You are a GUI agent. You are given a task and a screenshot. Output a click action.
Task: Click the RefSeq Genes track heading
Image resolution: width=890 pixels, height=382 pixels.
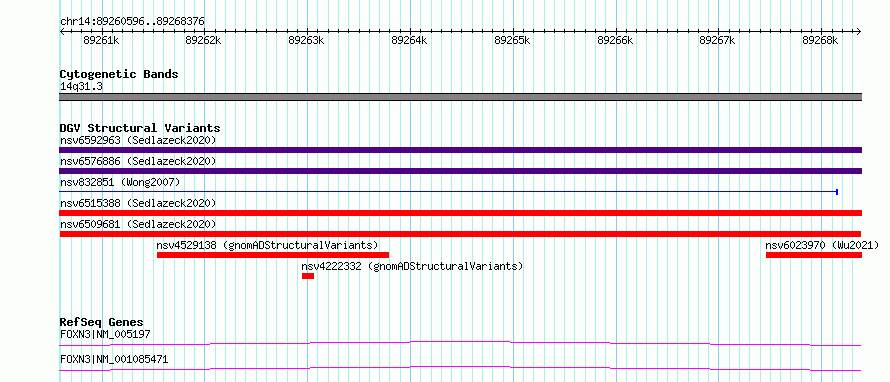(102, 322)
